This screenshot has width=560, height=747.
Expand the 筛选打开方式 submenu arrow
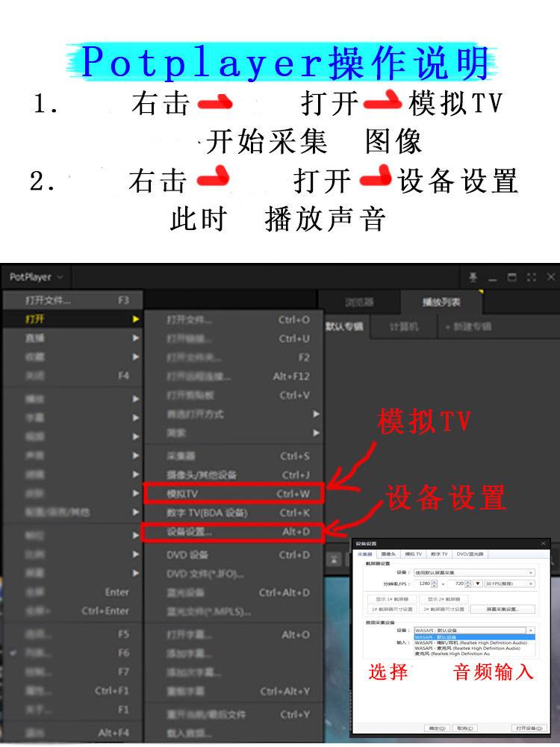pos(316,414)
